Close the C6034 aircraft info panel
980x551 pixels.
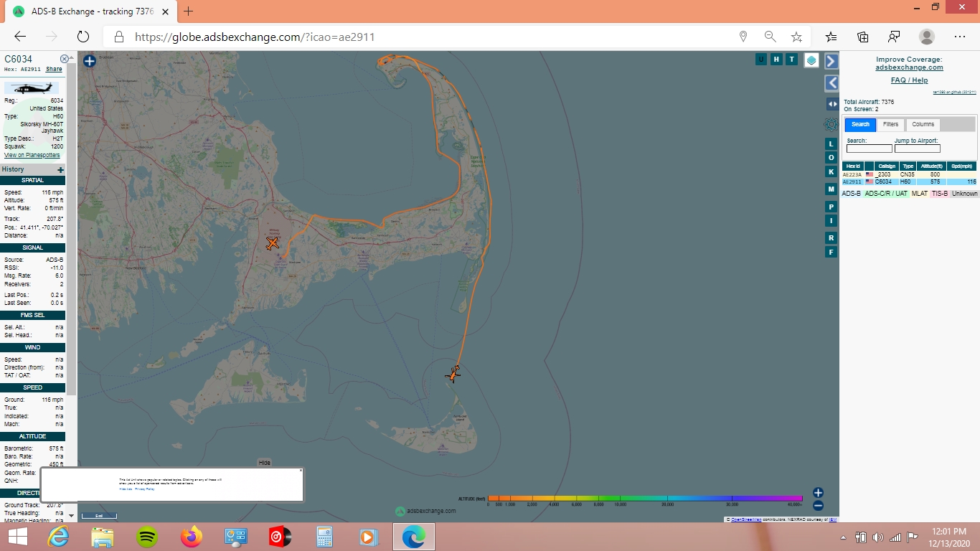point(65,59)
